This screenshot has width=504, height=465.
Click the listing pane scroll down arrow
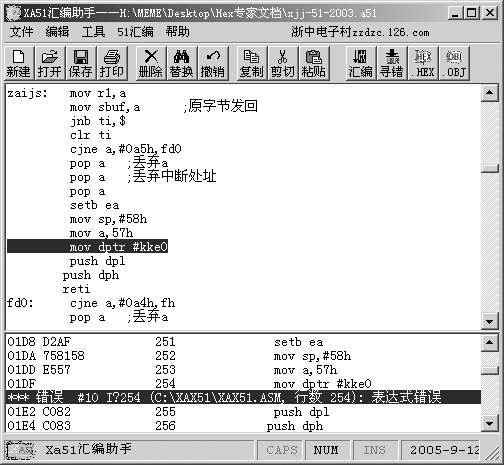coord(489,424)
